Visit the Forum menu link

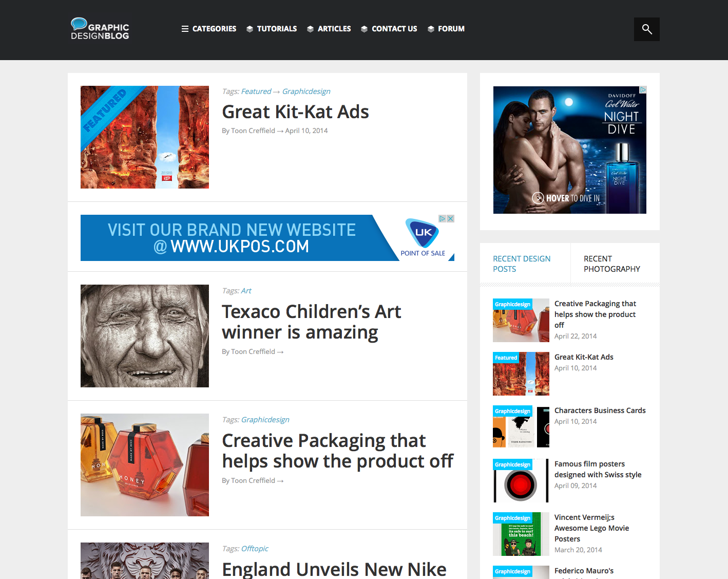[451, 29]
